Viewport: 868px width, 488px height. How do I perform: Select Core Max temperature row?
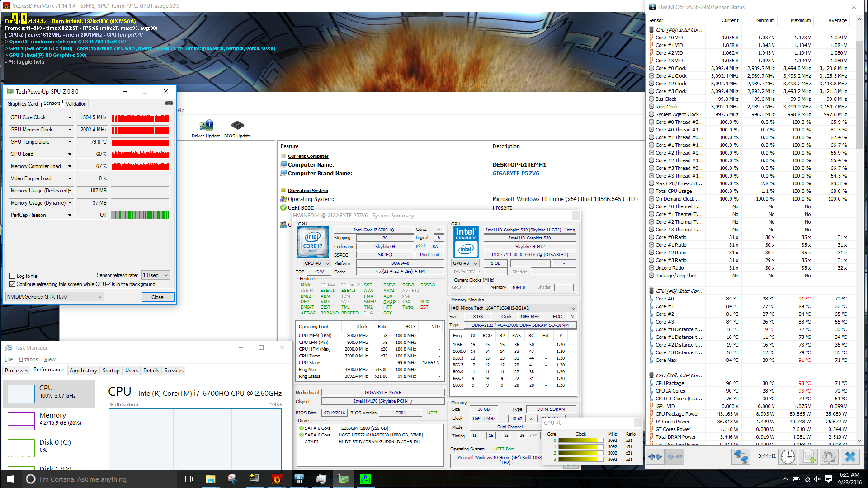(x=749, y=360)
